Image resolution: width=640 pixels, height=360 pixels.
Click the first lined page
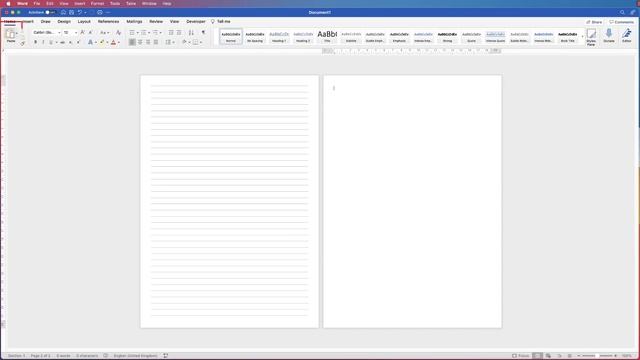coord(229,201)
